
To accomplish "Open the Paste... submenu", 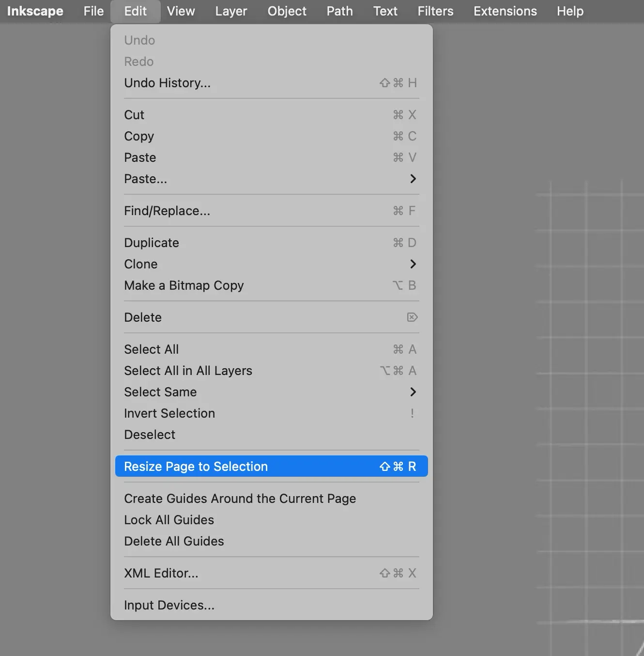I will point(145,179).
